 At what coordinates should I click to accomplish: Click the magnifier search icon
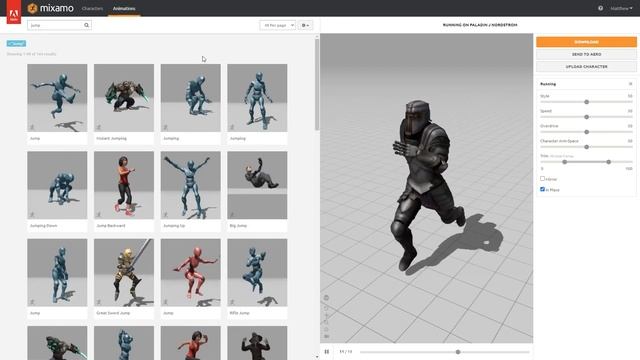pos(87,25)
